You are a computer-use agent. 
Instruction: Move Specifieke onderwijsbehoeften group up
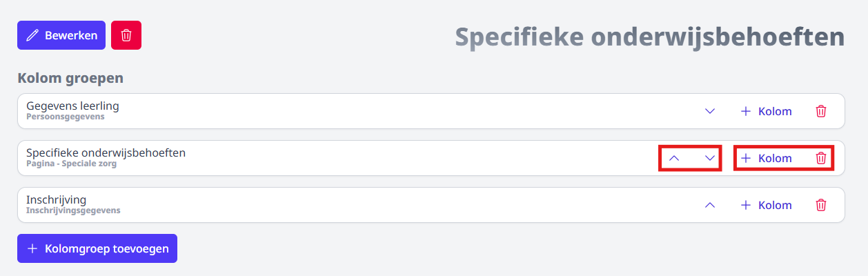(675, 158)
